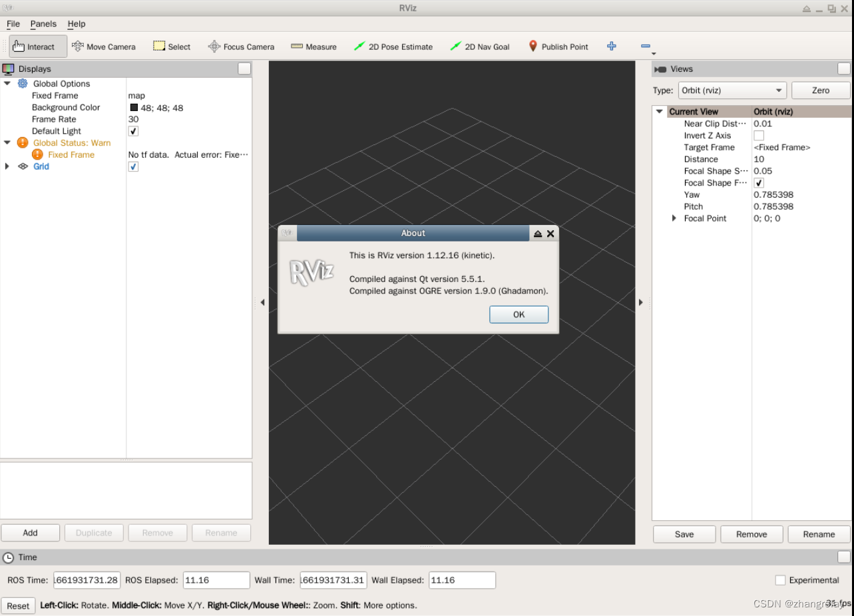The image size is (854, 616).
Task: Click the Displays panel float box
Action: 244,69
